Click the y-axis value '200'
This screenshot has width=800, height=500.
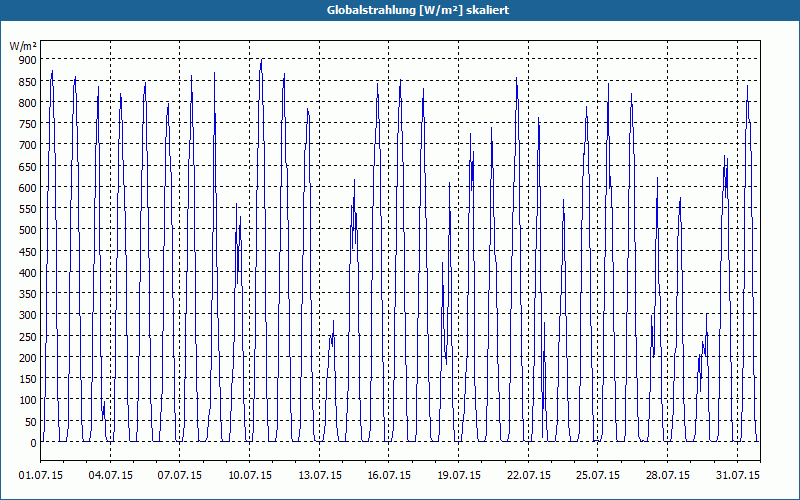coord(27,358)
